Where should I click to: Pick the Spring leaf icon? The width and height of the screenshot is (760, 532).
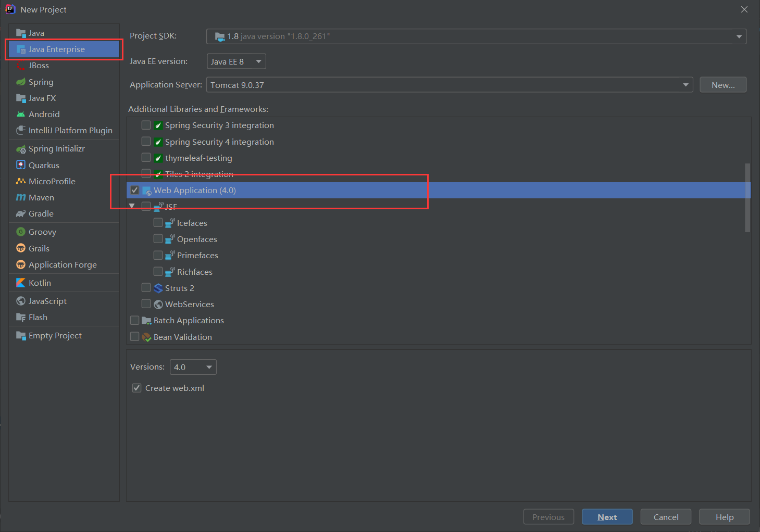click(x=21, y=82)
